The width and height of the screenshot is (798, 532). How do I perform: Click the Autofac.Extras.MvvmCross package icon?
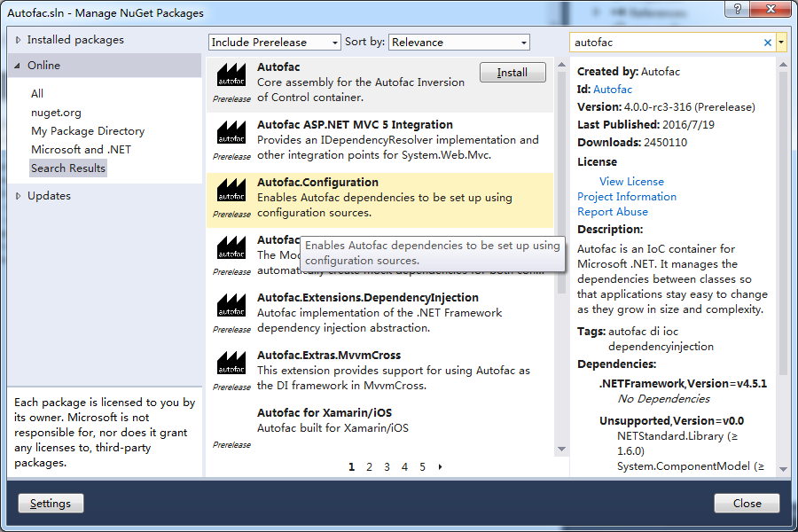click(231, 363)
